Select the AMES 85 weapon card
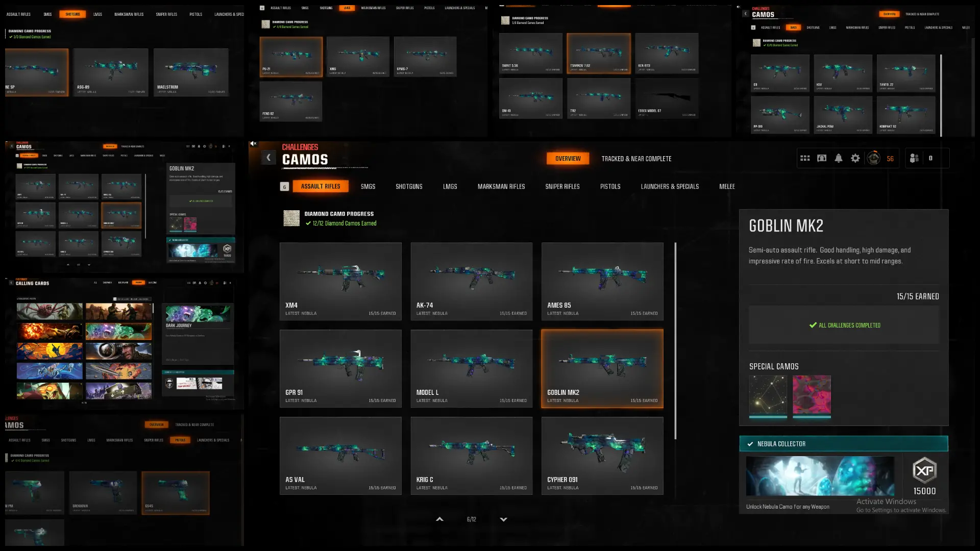 point(602,282)
